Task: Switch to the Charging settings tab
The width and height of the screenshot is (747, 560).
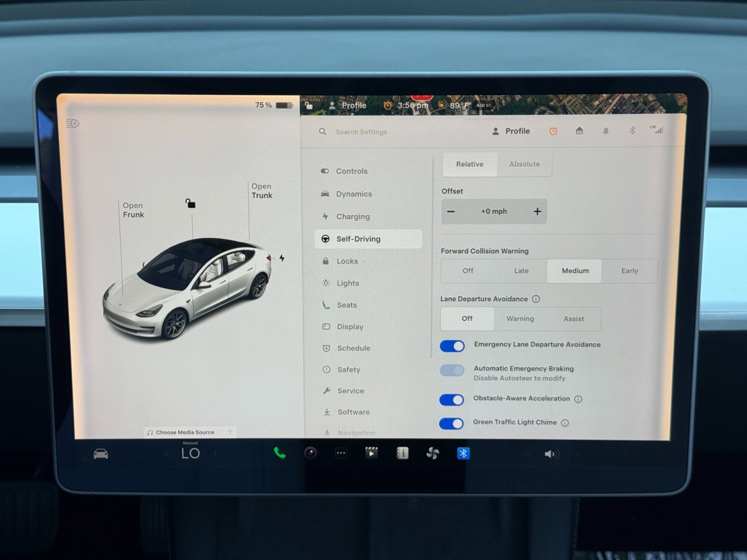Action: click(353, 216)
